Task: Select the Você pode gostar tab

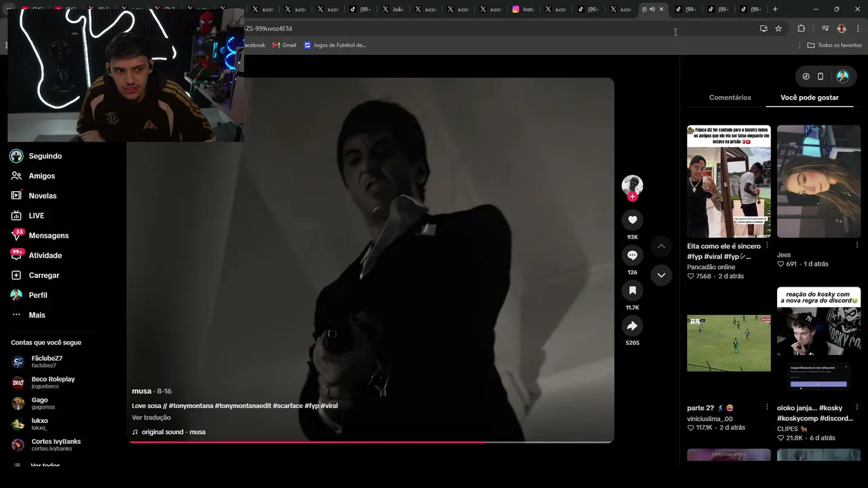Action: click(810, 98)
